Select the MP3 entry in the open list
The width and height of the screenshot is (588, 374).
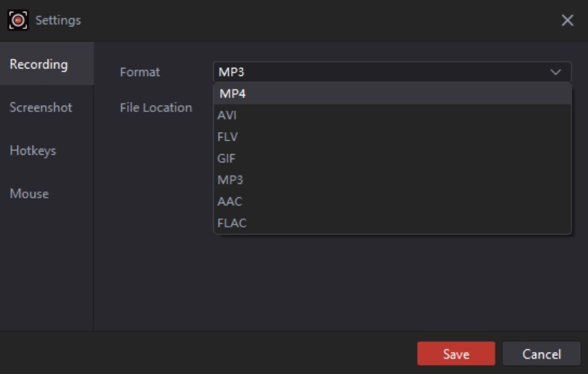[x=230, y=180]
